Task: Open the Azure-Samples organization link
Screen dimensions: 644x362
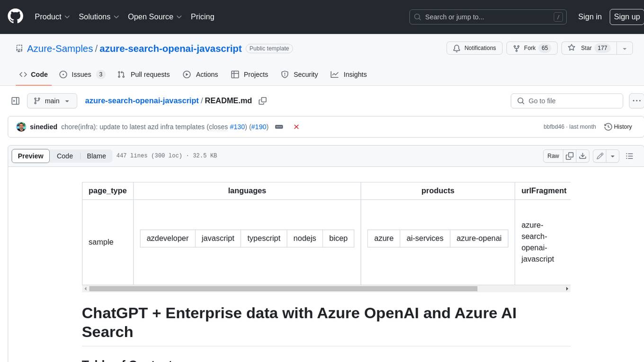Action: 60,48
